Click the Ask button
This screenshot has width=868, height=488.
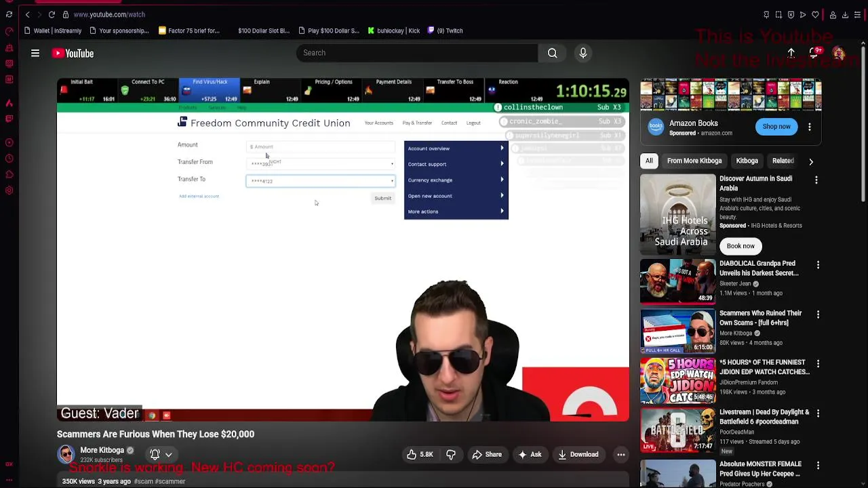[529, 455]
